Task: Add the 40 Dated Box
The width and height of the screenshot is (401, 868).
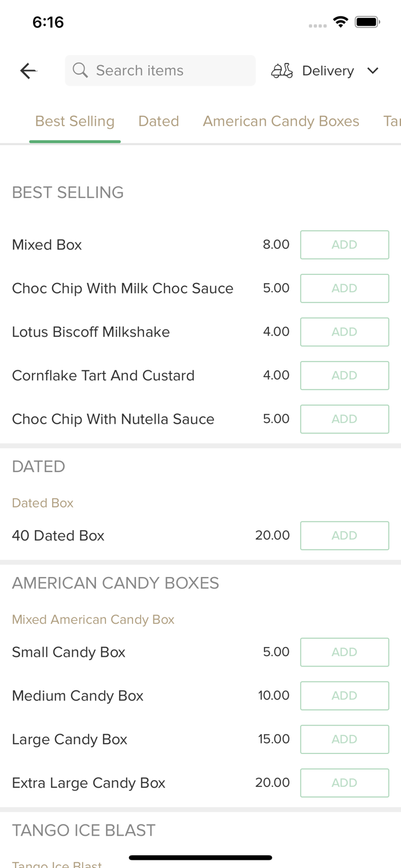Action: pyautogui.click(x=344, y=536)
